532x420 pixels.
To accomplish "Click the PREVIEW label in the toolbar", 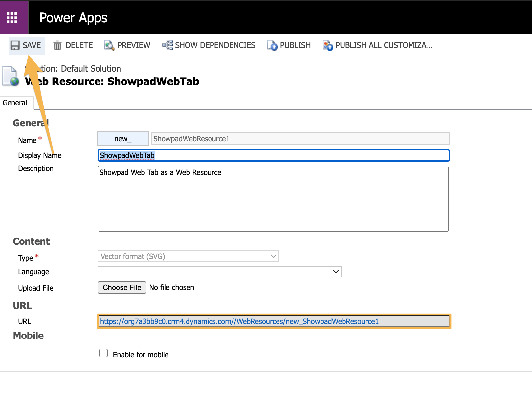I will tap(134, 45).
